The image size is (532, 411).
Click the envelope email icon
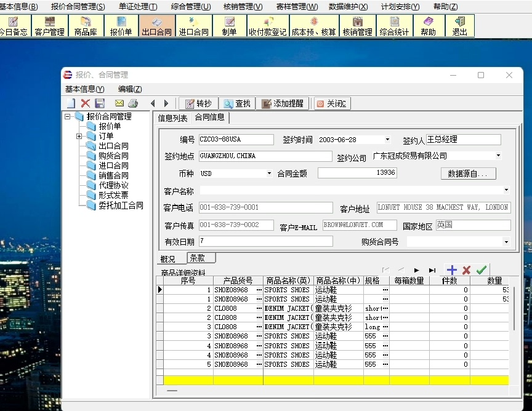coord(119,103)
